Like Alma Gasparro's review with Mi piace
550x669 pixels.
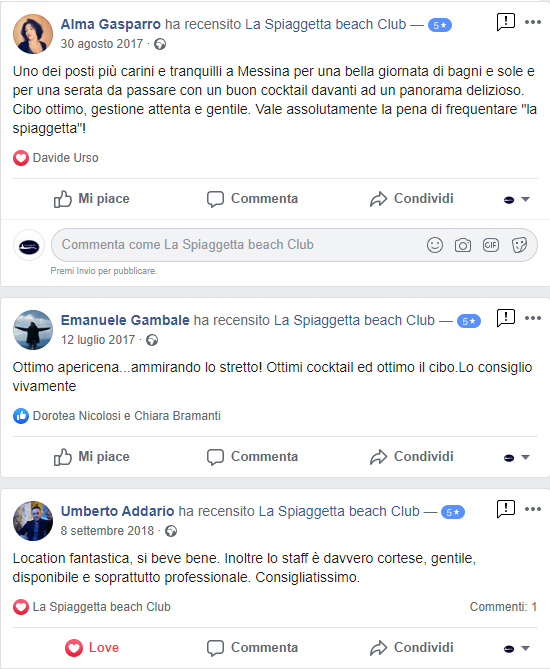click(91, 199)
